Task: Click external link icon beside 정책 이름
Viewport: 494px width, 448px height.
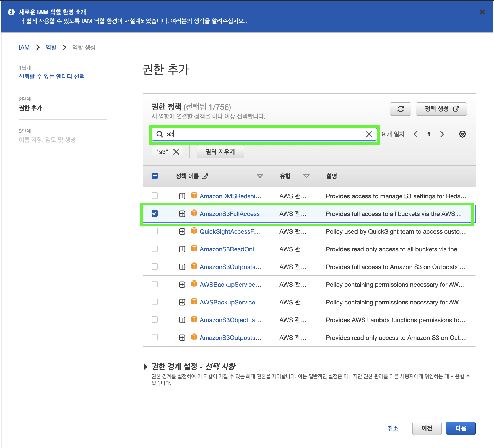Action: 205,176
